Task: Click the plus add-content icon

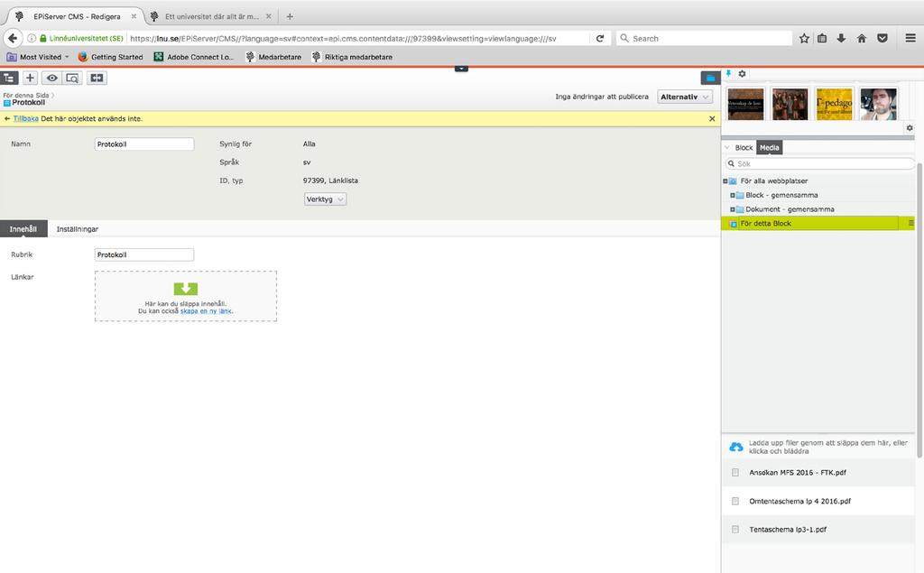Action: tap(30, 78)
